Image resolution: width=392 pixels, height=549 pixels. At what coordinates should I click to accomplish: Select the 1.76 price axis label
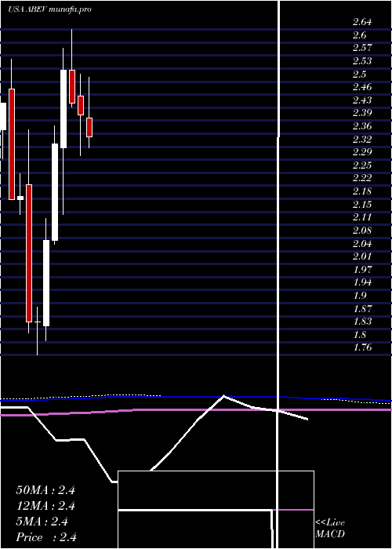[x=362, y=347]
